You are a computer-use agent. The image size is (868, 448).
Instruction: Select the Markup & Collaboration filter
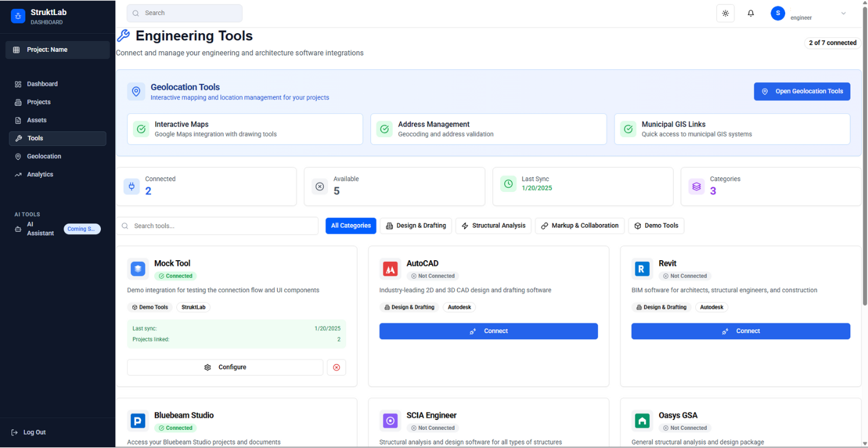pyautogui.click(x=580, y=226)
